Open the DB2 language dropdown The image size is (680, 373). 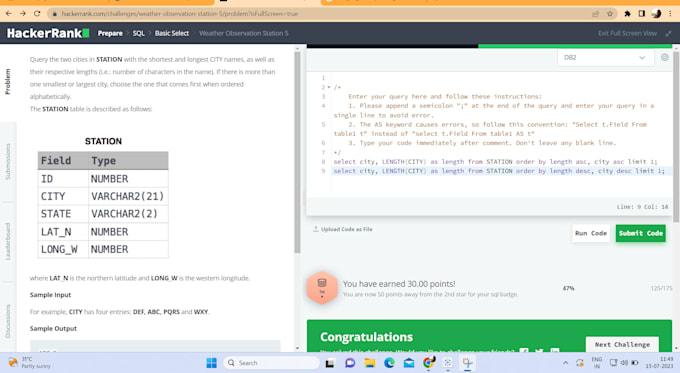click(x=605, y=57)
